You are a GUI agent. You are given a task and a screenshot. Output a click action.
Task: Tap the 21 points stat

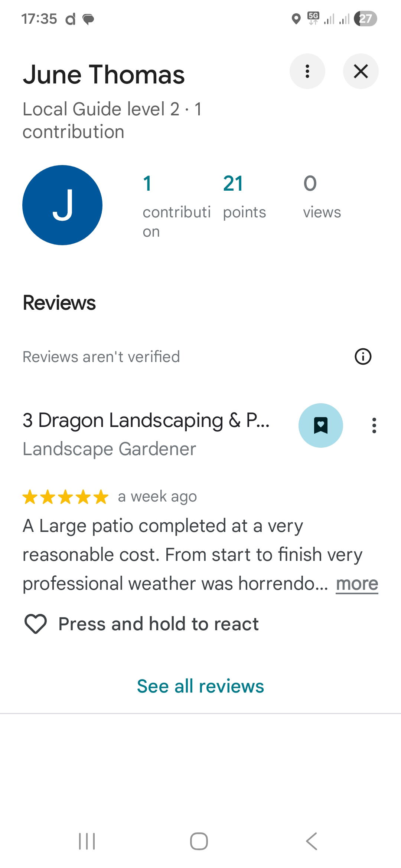click(244, 197)
